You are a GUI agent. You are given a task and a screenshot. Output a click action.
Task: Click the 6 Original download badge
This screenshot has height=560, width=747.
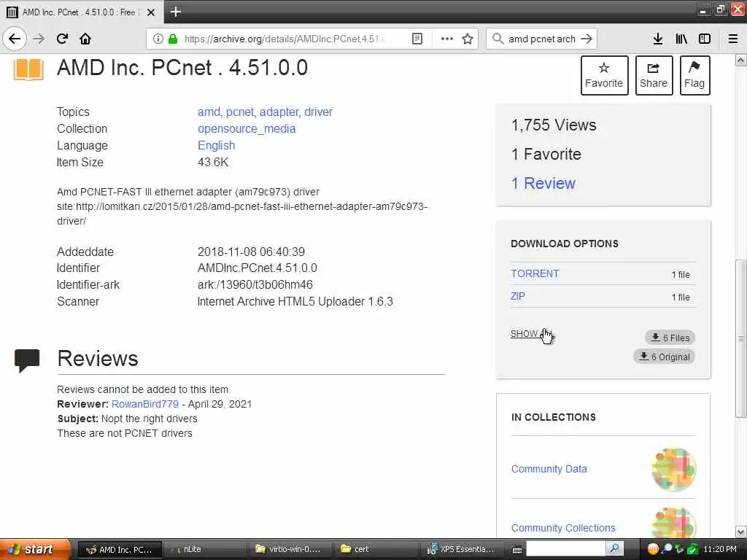coord(664,357)
